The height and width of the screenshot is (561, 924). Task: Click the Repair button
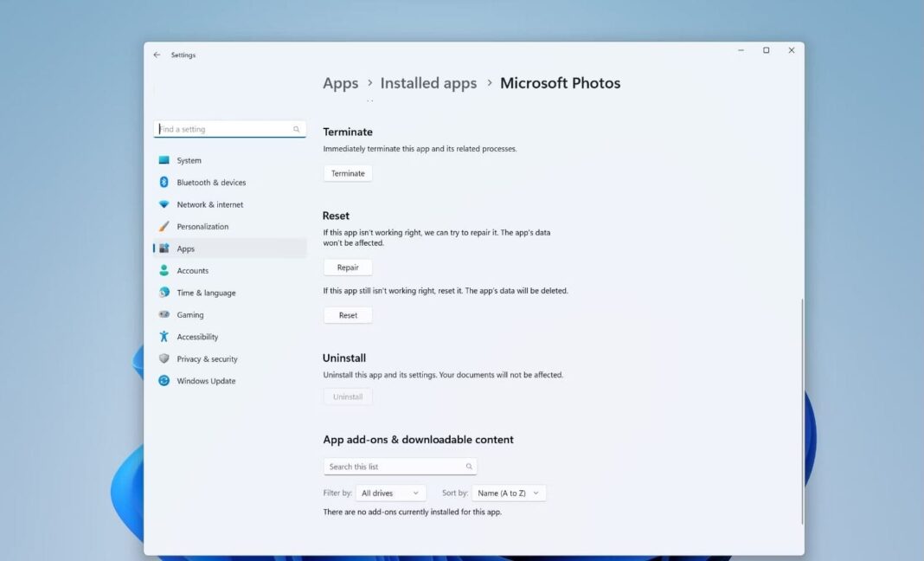[x=348, y=267]
